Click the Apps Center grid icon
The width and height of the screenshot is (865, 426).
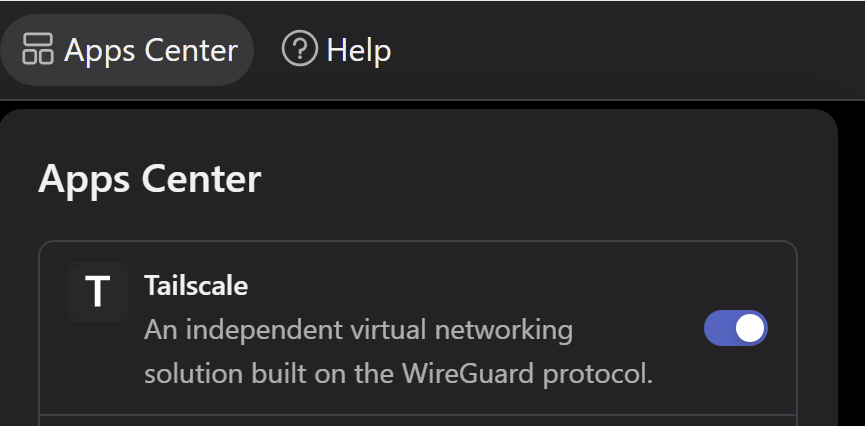point(38,49)
